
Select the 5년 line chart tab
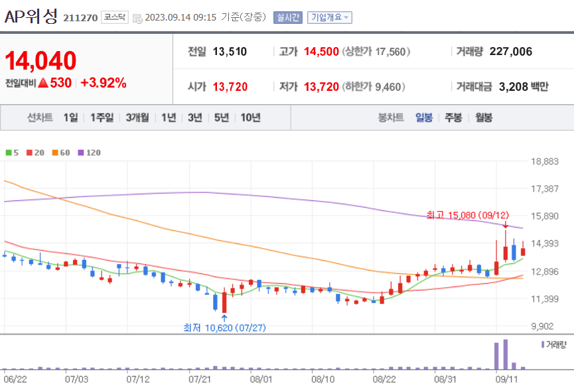click(222, 117)
